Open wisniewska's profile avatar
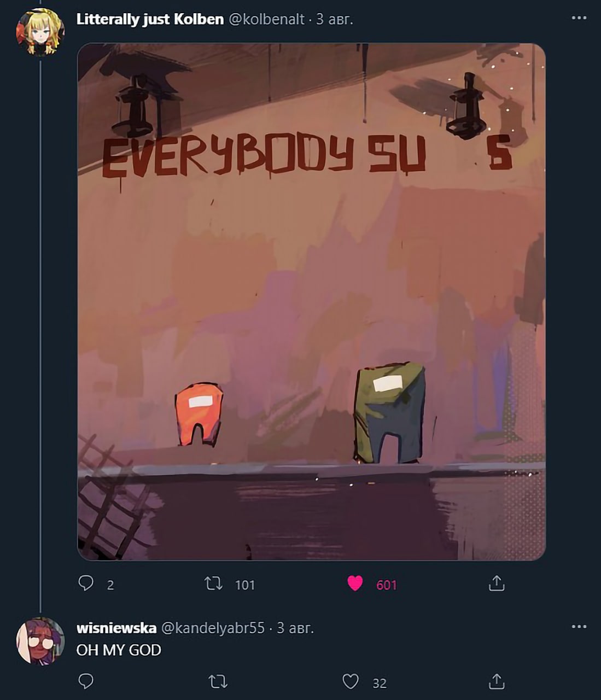The height and width of the screenshot is (700, 601). click(40, 641)
